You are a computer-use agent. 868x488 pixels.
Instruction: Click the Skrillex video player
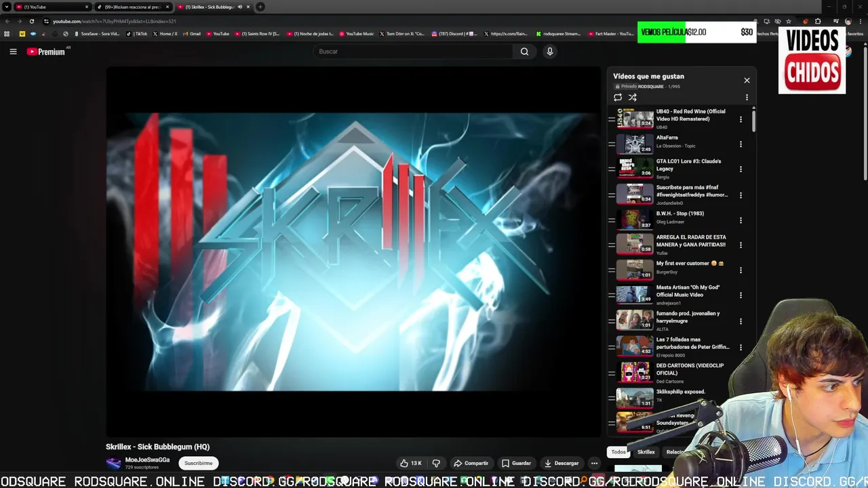click(x=353, y=251)
